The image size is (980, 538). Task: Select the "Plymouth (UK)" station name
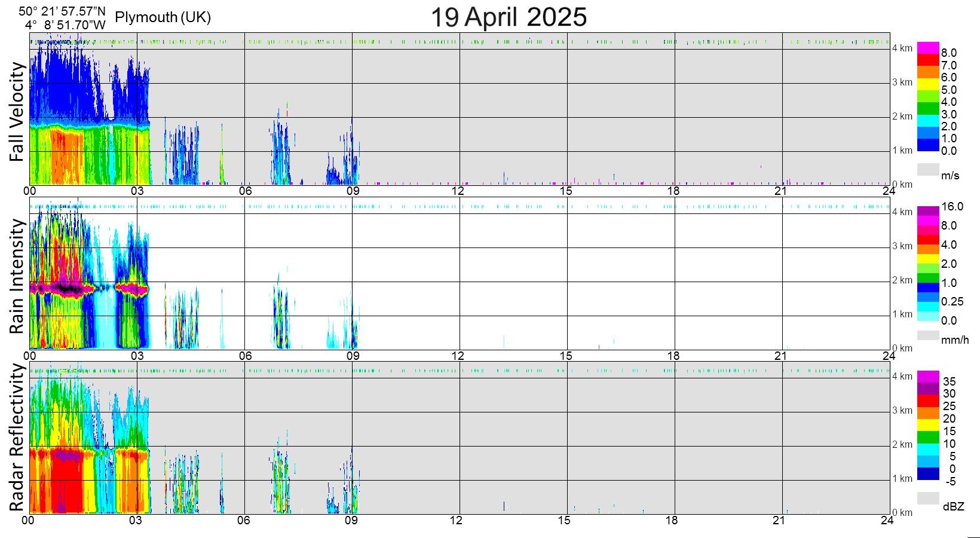tap(163, 17)
